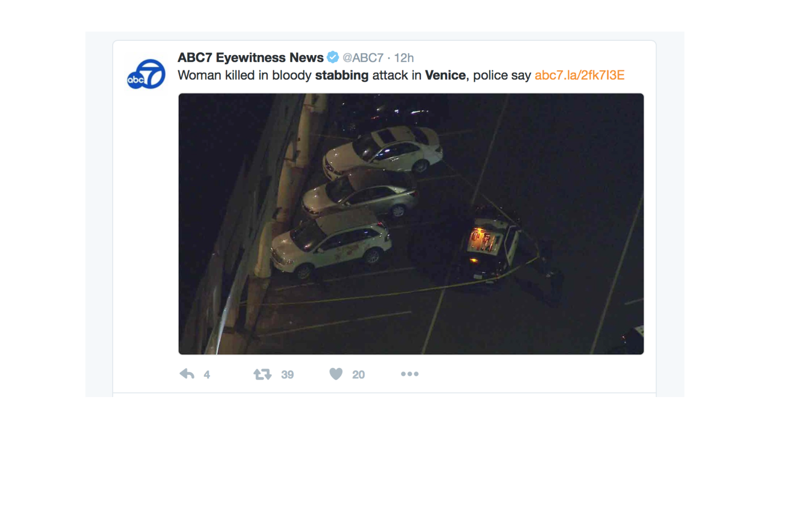Image resolution: width=785 pixels, height=532 pixels.
Task: Click the bold stabbing keyword
Action: click(x=342, y=75)
